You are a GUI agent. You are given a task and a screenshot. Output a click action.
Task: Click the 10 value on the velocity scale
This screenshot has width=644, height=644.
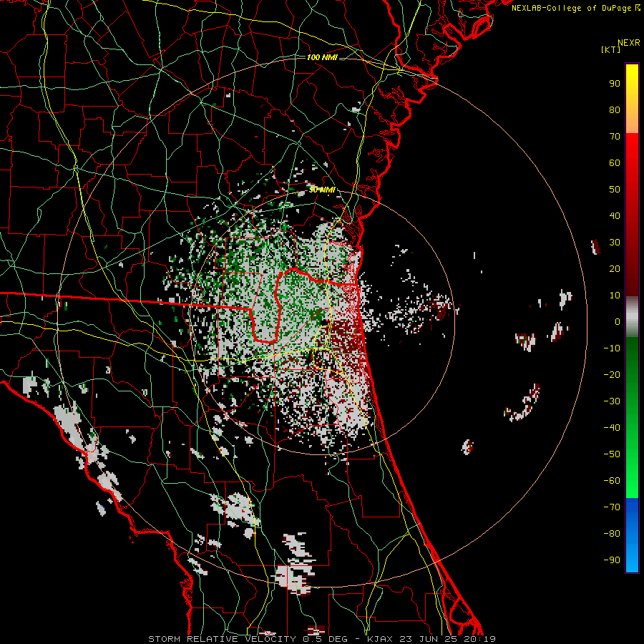(x=615, y=296)
